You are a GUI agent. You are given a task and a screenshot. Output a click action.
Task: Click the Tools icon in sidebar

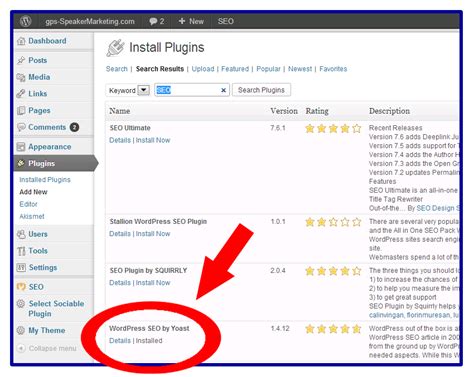21,251
